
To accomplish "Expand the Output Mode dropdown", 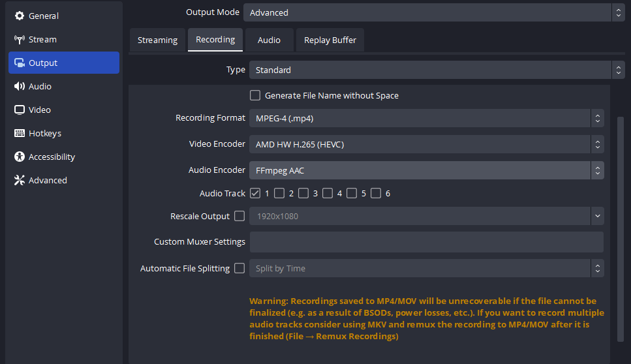I will (x=433, y=12).
